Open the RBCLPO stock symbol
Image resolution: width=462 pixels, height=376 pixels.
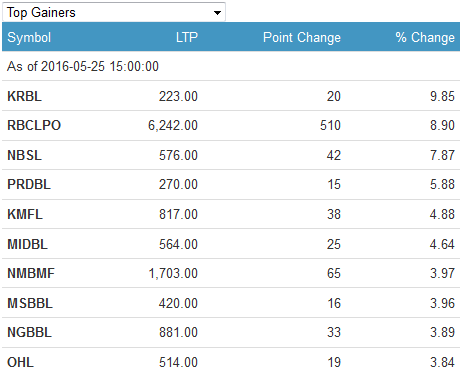tap(34, 125)
